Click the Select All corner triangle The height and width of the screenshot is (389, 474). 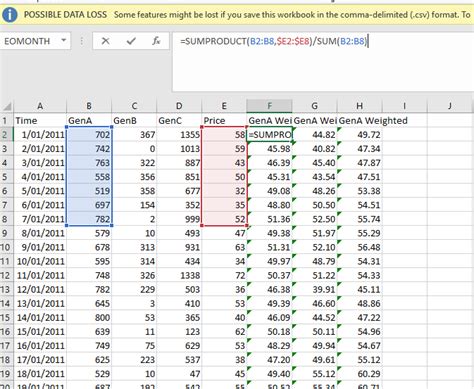coord(7,107)
